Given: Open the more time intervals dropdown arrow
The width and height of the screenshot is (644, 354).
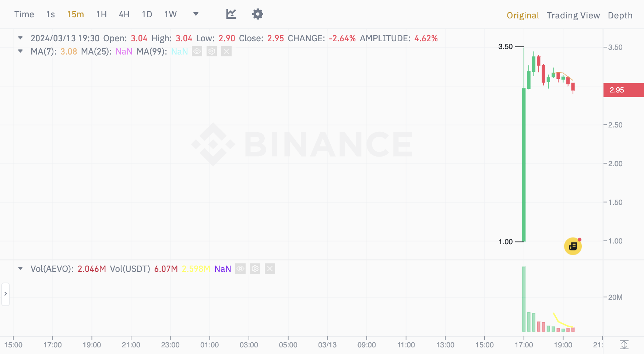Looking at the screenshot, I should tap(196, 14).
